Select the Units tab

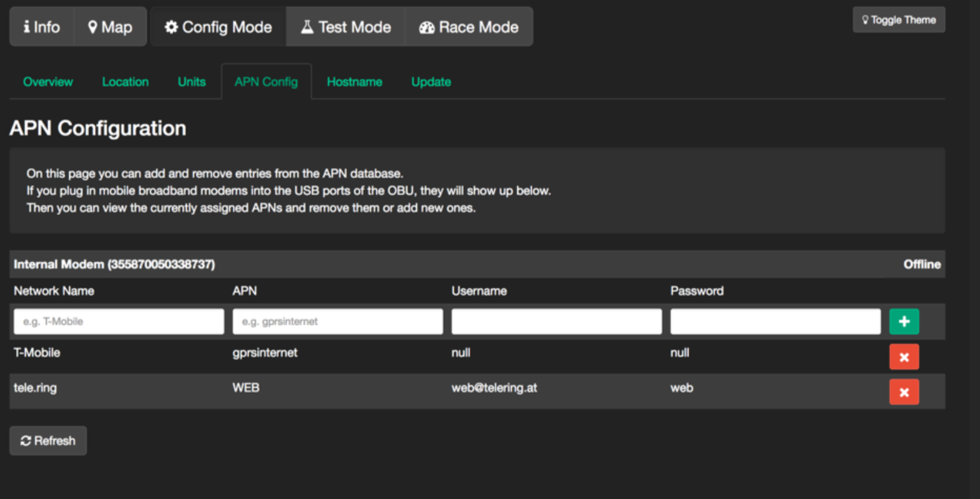pos(192,82)
